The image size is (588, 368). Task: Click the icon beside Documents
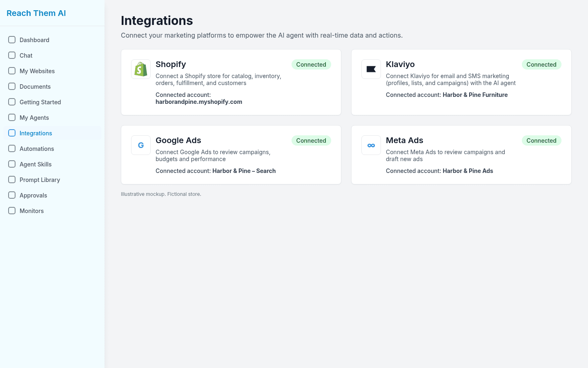point(12,86)
